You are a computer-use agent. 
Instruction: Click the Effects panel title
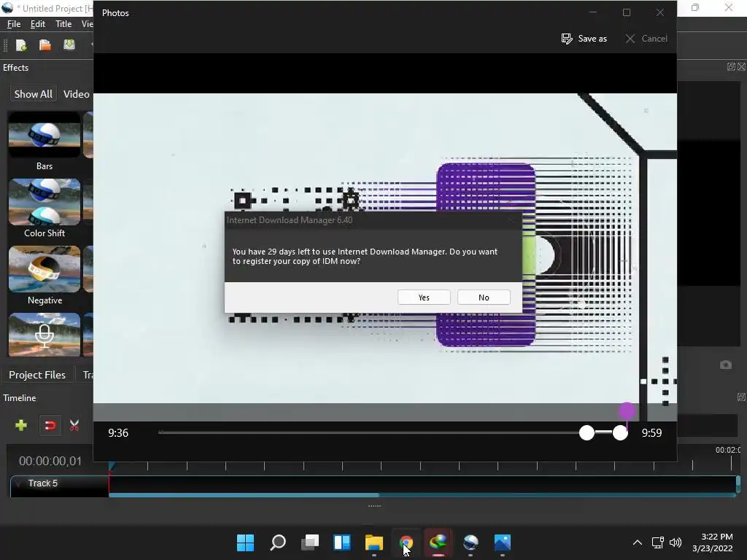point(16,68)
